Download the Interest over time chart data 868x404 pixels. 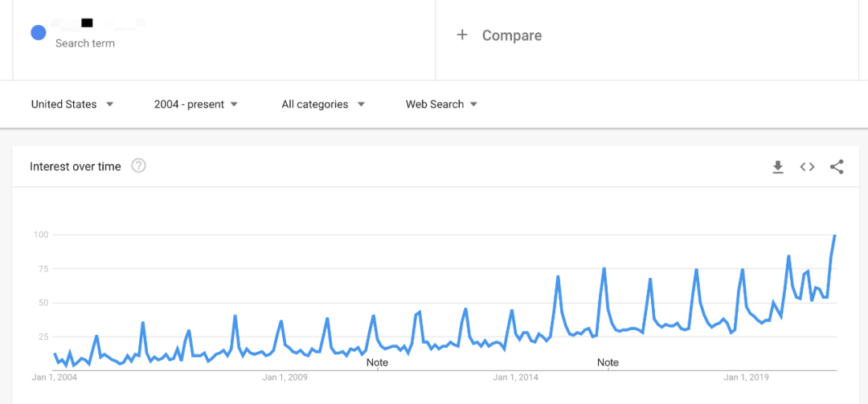tap(777, 167)
